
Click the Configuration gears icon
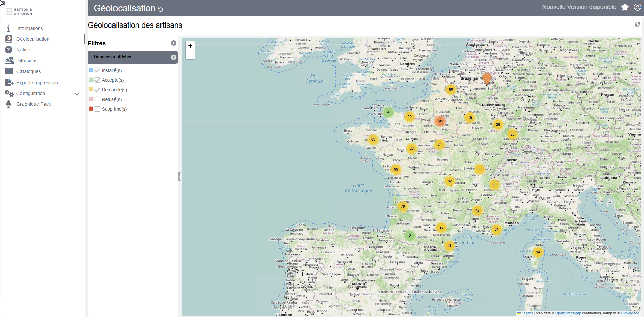click(9, 93)
